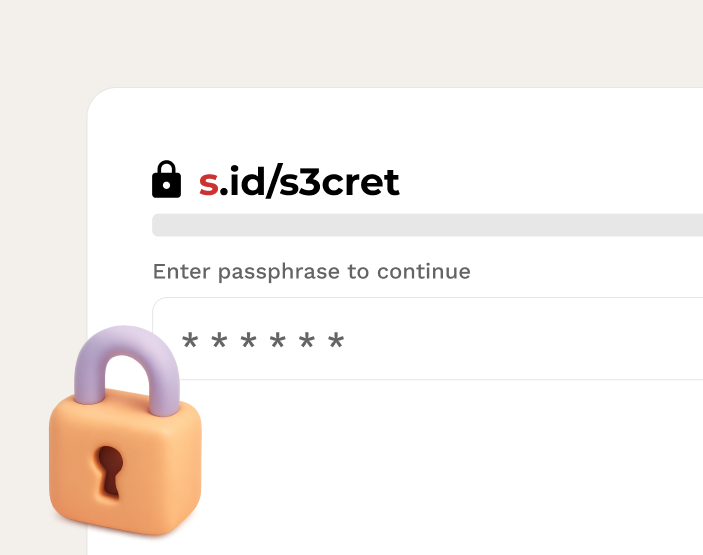Click the red 's' logo letter

(x=208, y=182)
